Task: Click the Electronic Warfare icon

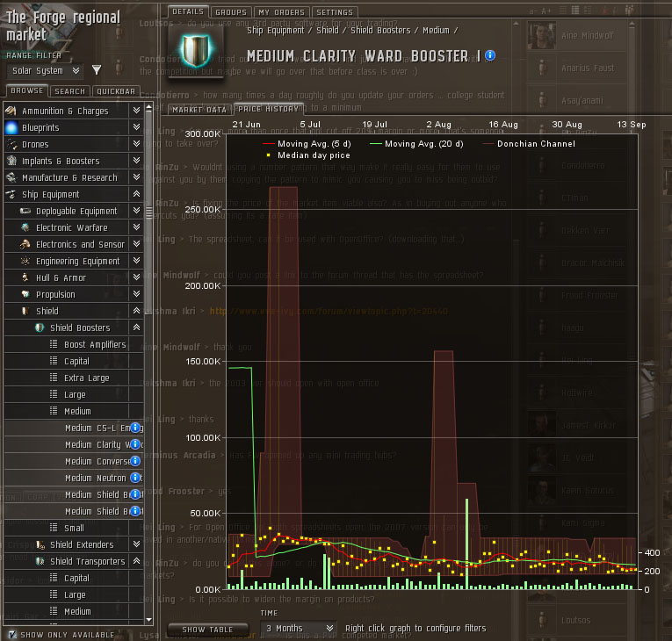Action: pyautogui.click(x=25, y=228)
